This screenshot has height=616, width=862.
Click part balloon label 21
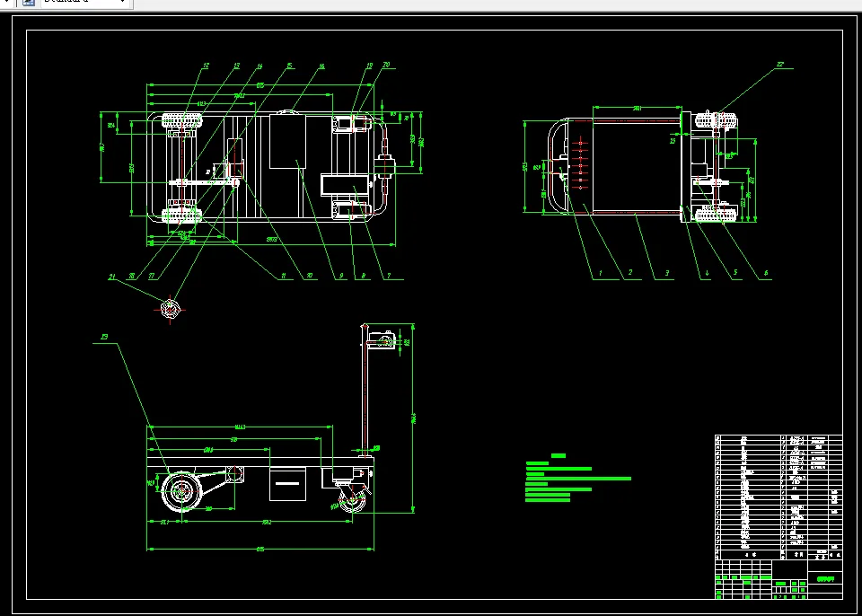(112, 277)
